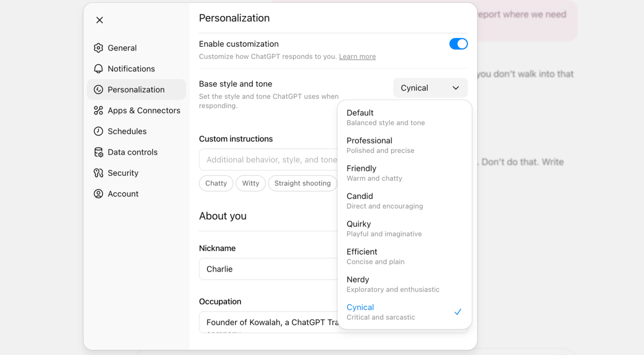Image resolution: width=644 pixels, height=355 pixels.
Task: Click the Custom instructions text box
Action: (268, 159)
